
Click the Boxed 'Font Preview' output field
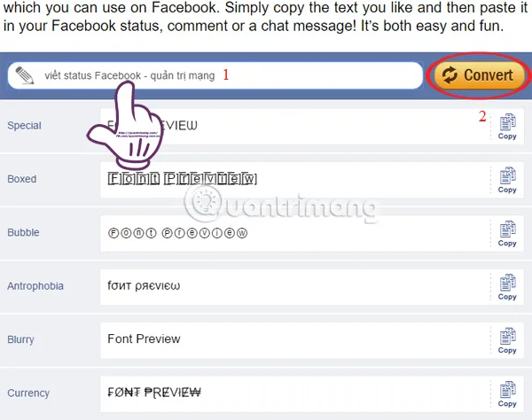(295, 180)
